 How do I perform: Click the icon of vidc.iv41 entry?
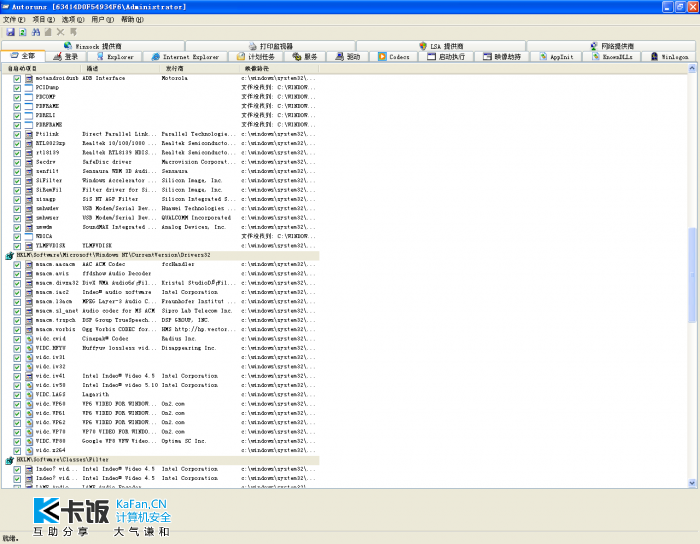29,376
